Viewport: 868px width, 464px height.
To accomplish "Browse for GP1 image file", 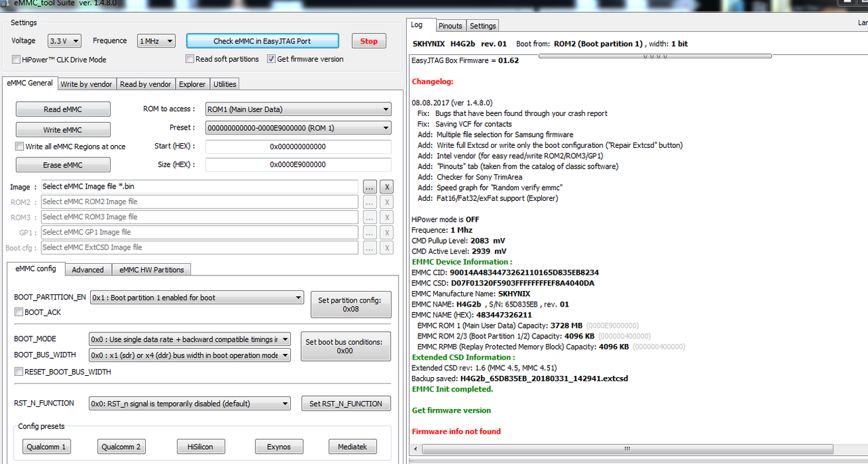I will [x=370, y=233].
